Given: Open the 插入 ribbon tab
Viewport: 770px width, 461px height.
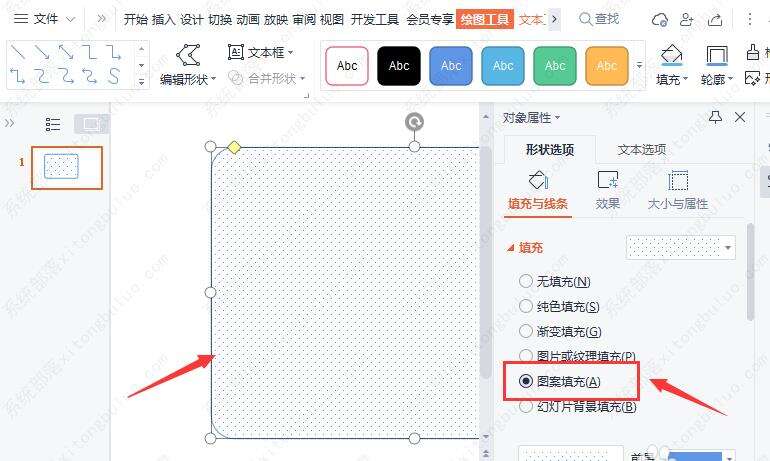Looking at the screenshot, I should 164,20.
